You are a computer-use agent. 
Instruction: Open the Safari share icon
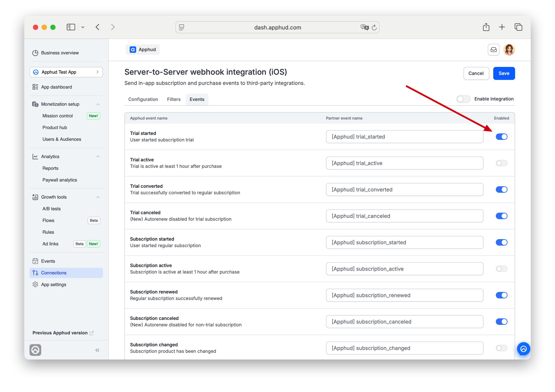coord(486,27)
